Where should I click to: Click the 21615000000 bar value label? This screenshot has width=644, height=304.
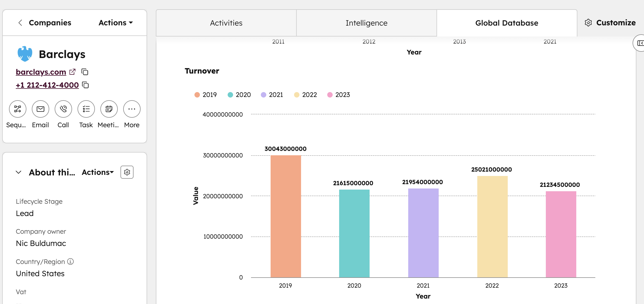(x=353, y=183)
